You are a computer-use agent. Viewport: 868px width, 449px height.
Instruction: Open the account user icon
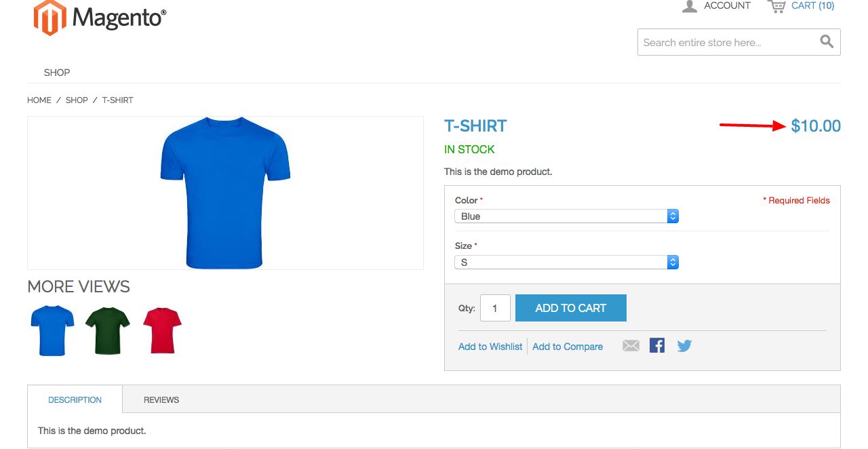(x=690, y=6)
